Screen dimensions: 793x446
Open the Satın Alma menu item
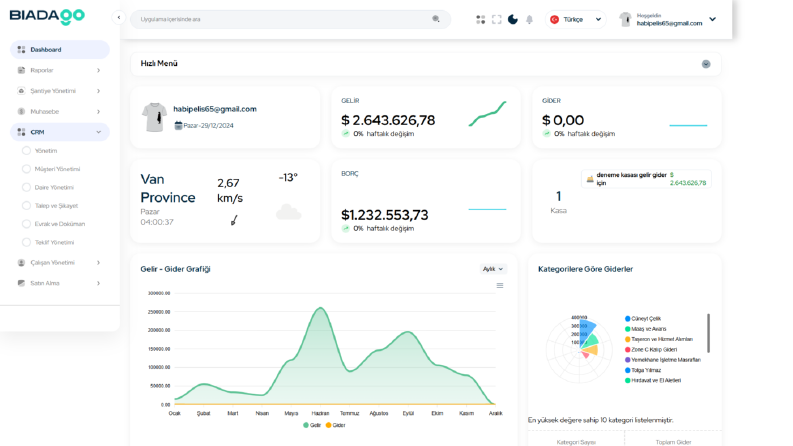tap(60, 283)
